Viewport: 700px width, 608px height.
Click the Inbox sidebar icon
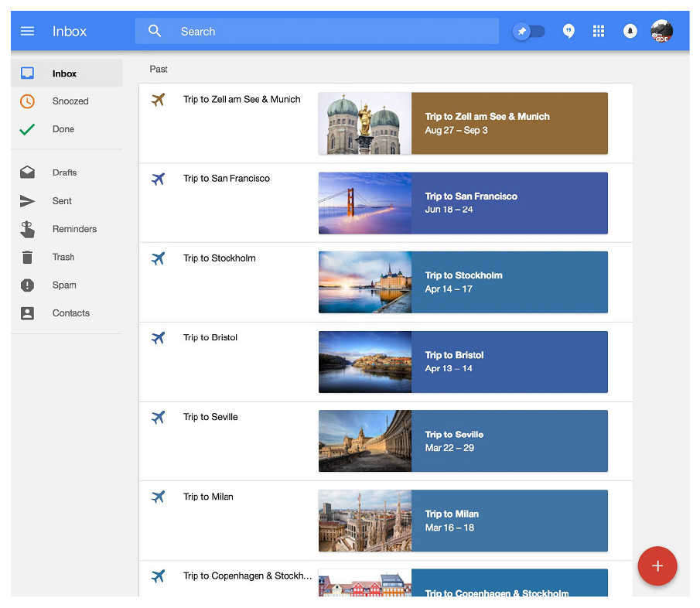(x=27, y=73)
